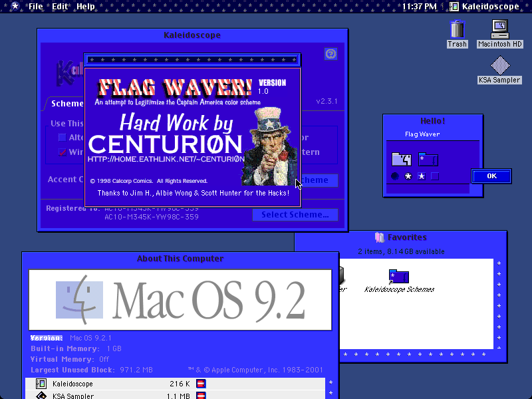532x399 pixels.
Task: Click the FLAG WAVER! striped logo
Action: tap(175, 88)
